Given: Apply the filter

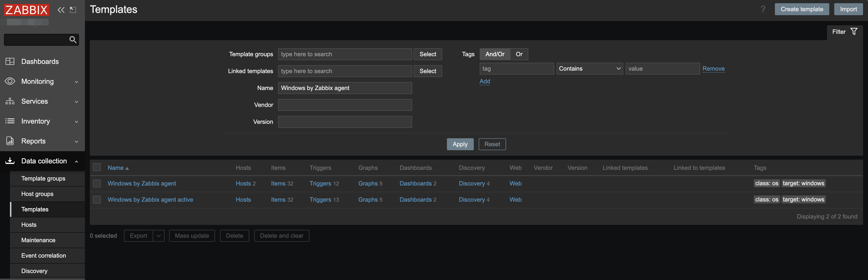Looking at the screenshot, I should tap(460, 144).
